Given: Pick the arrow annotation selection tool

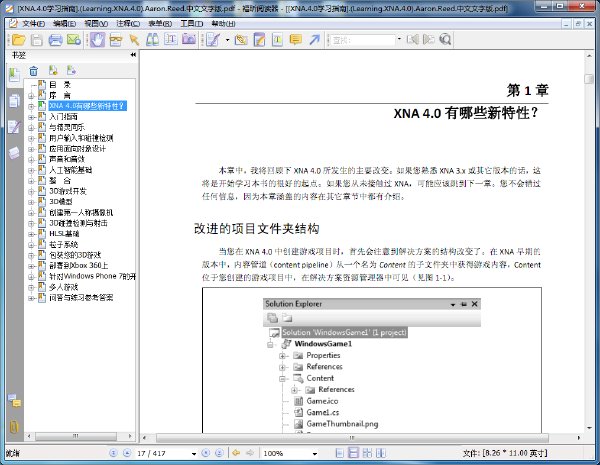Looking at the screenshot, I should pyautogui.click(x=134, y=39).
